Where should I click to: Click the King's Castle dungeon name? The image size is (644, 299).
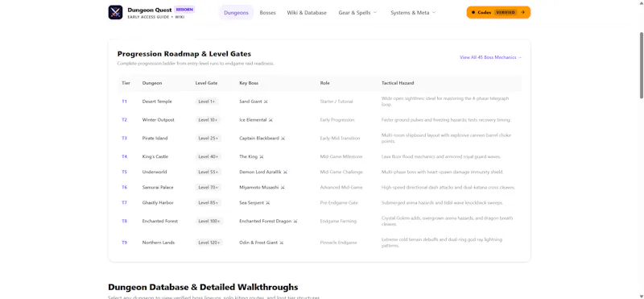tap(155, 156)
